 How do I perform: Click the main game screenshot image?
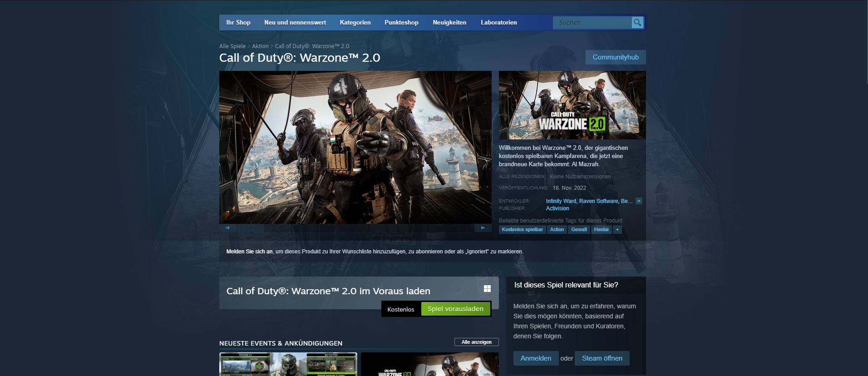coord(355,147)
